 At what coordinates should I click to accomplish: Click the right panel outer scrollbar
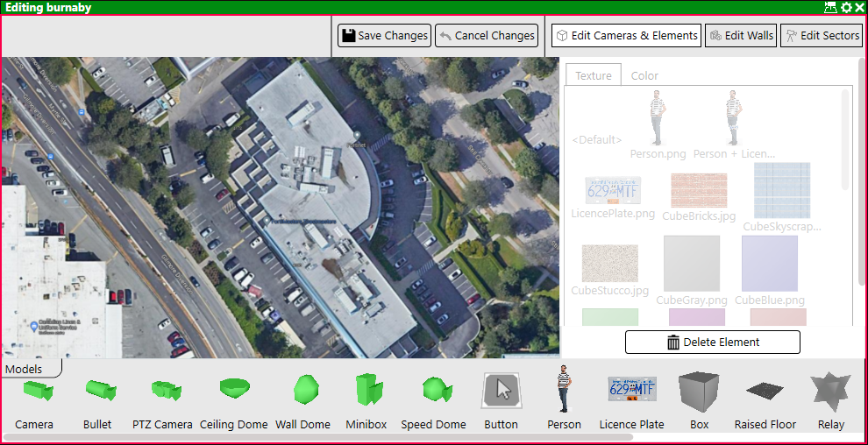coord(860,170)
